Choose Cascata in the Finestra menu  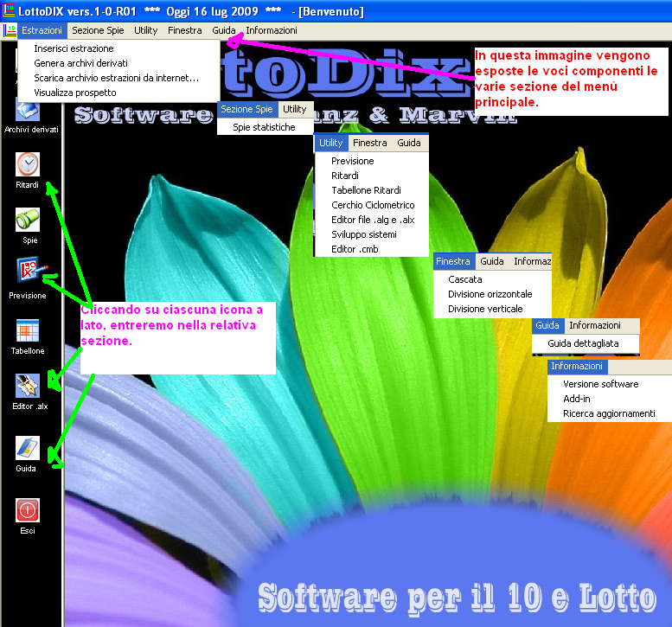click(x=492, y=279)
